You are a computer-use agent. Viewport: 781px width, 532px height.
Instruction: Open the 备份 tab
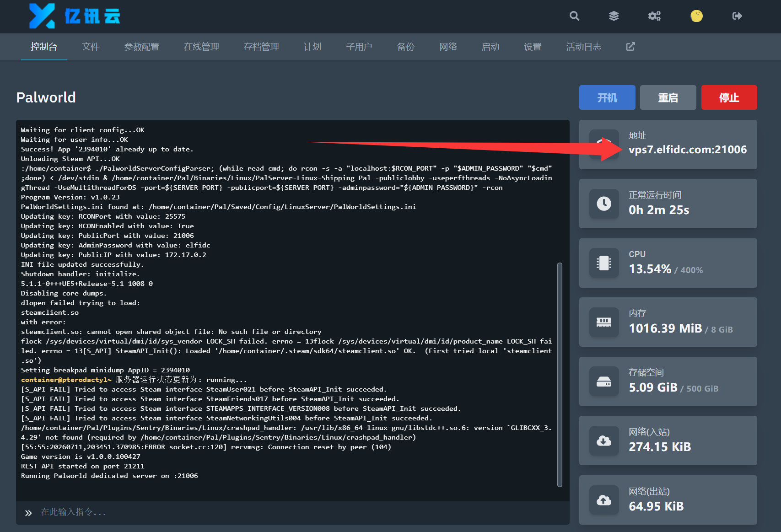pos(405,47)
